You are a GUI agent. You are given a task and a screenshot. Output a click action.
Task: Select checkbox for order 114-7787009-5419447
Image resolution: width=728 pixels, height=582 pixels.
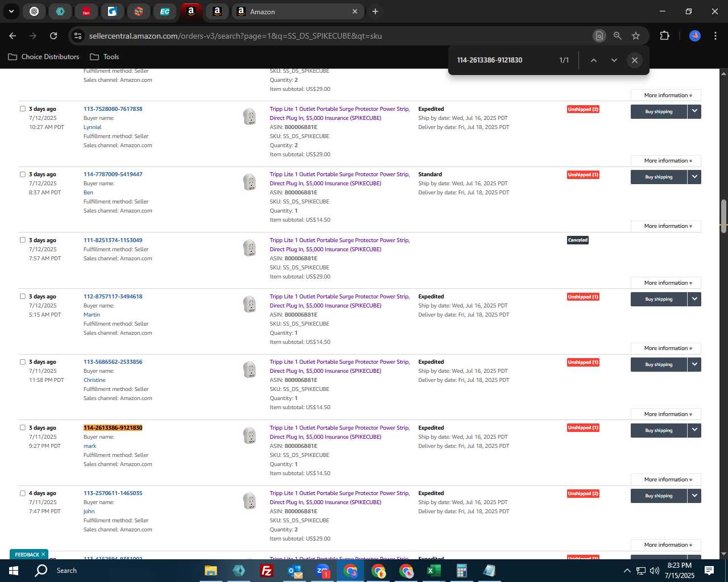23,174
